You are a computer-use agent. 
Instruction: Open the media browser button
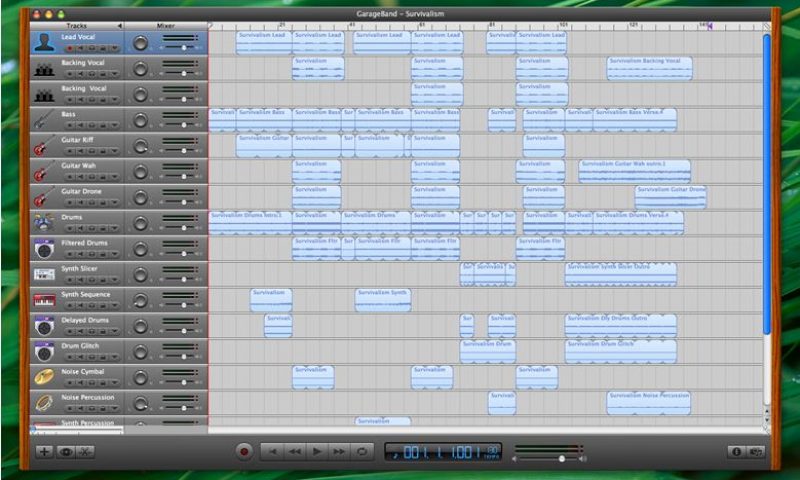756,451
